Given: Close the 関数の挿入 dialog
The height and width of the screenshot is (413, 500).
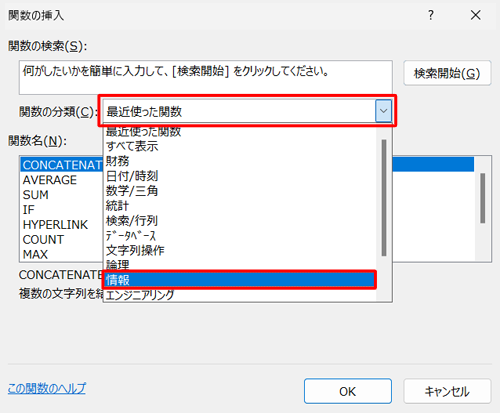Looking at the screenshot, I should [475, 15].
